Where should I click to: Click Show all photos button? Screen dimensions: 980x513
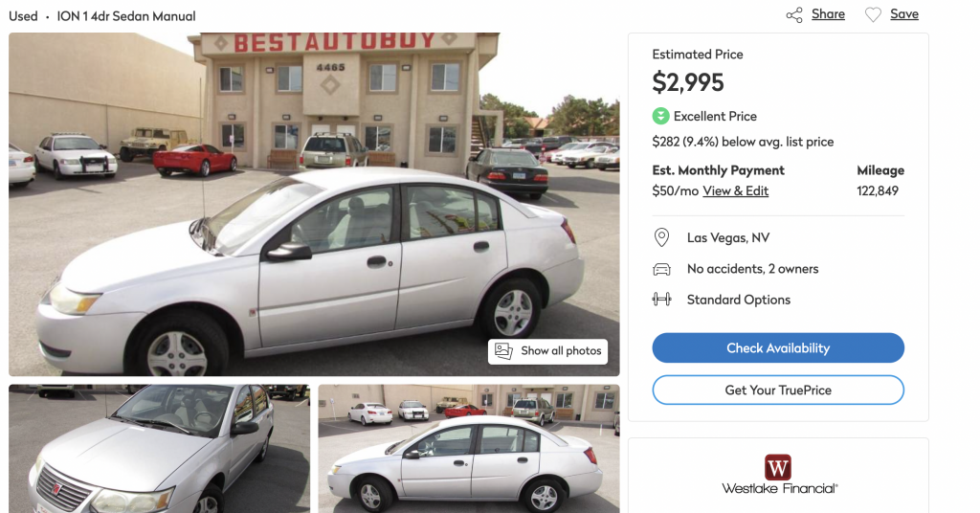(x=548, y=351)
